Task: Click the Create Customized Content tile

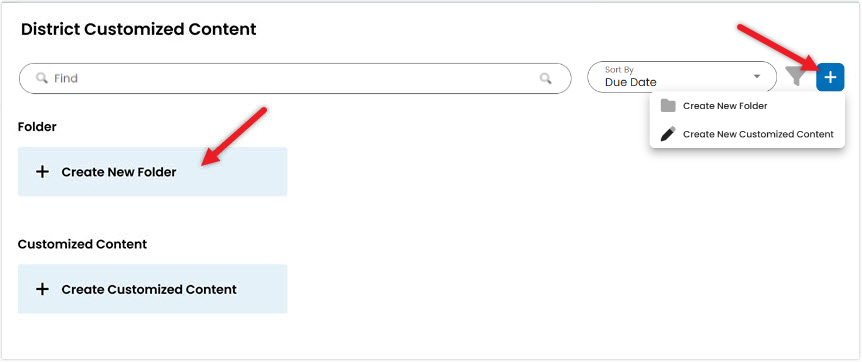Action: click(x=152, y=289)
